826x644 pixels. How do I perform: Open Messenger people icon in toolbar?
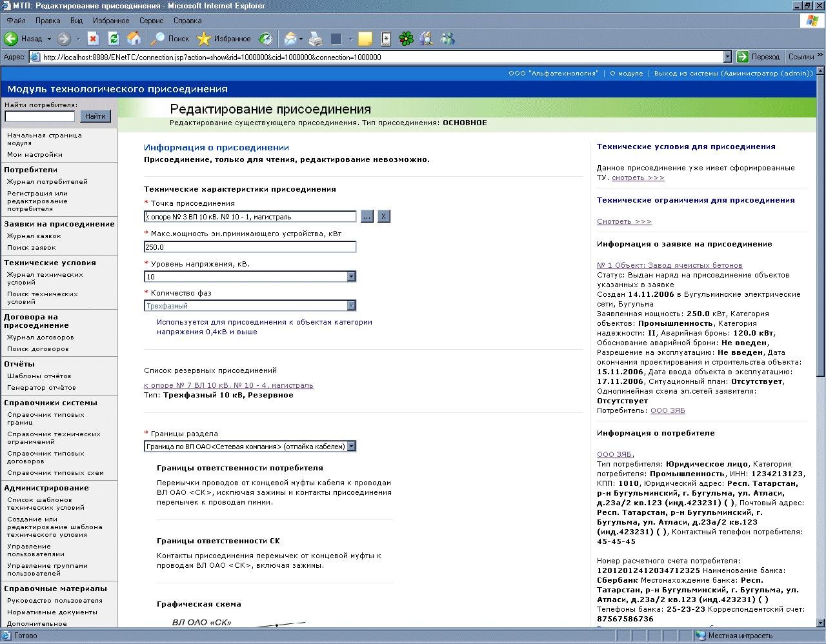point(447,39)
